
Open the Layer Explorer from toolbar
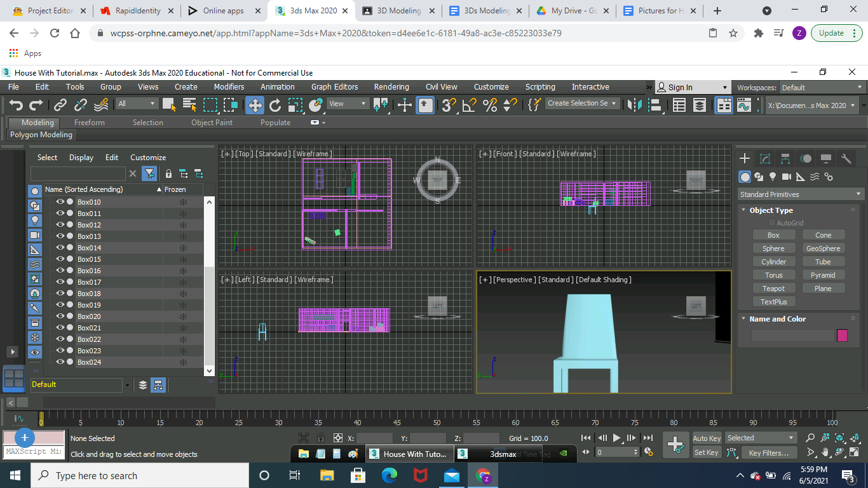699,105
